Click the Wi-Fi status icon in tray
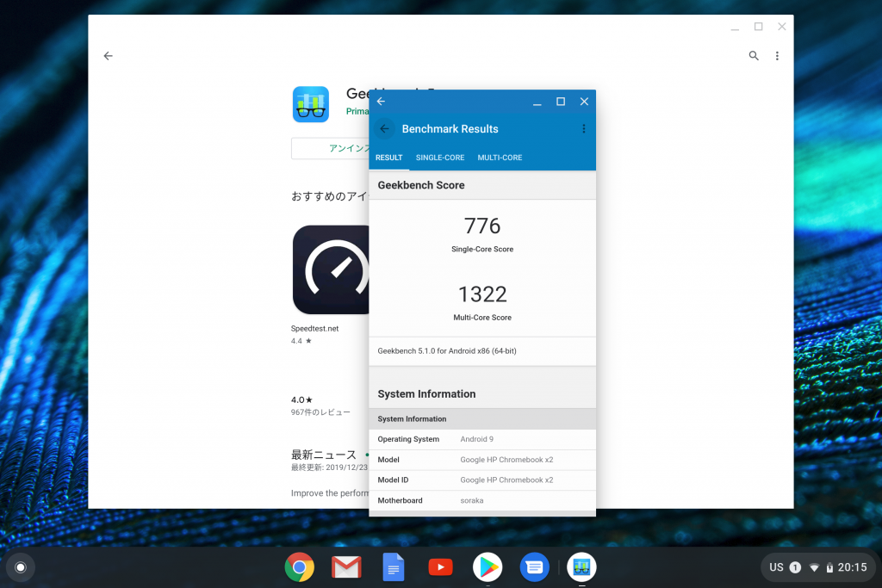The height and width of the screenshot is (588, 882). [x=814, y=567]
